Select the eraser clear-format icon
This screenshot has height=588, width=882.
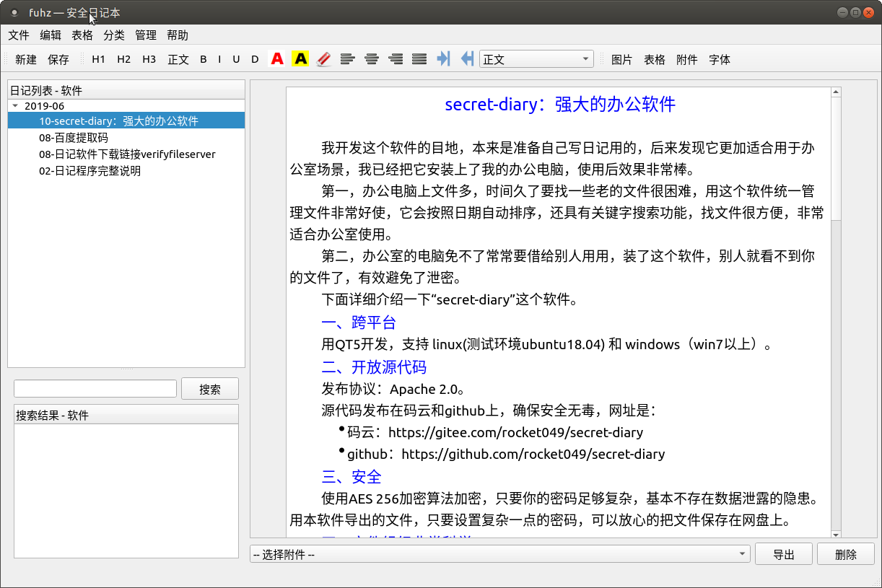[323, 59]
